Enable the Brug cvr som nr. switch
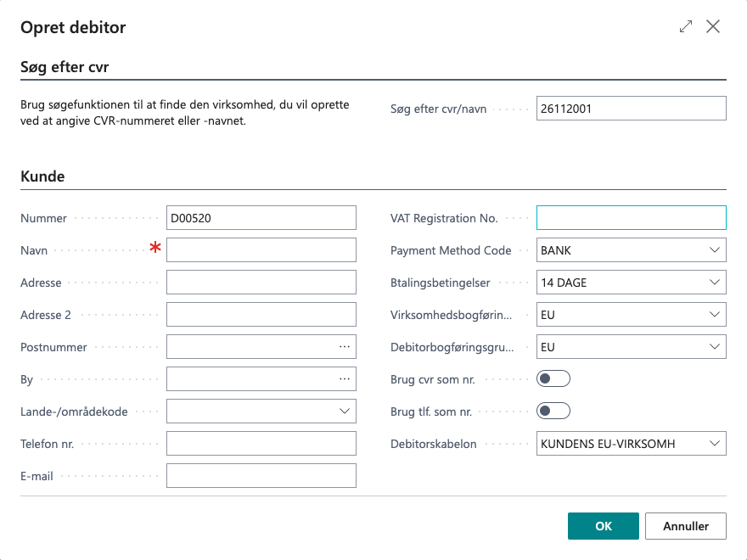Viewport: 747px width, 560px height. (x=553, y=379)
